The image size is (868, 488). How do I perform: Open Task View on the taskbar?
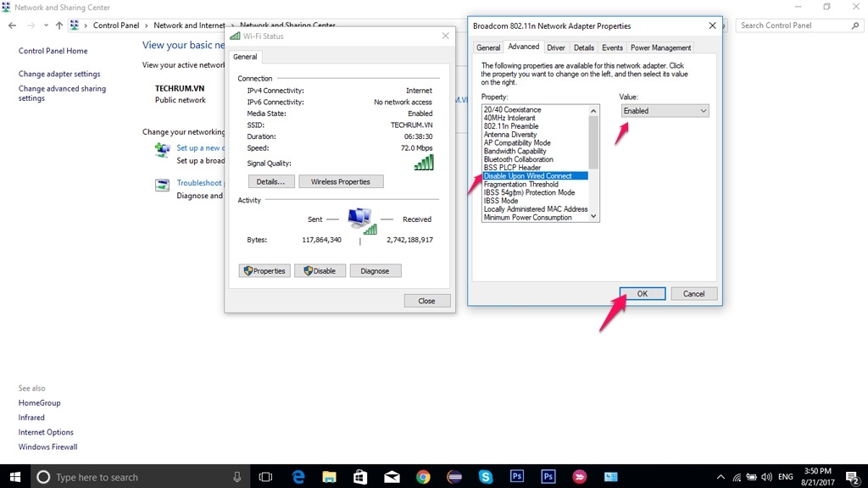265,477
